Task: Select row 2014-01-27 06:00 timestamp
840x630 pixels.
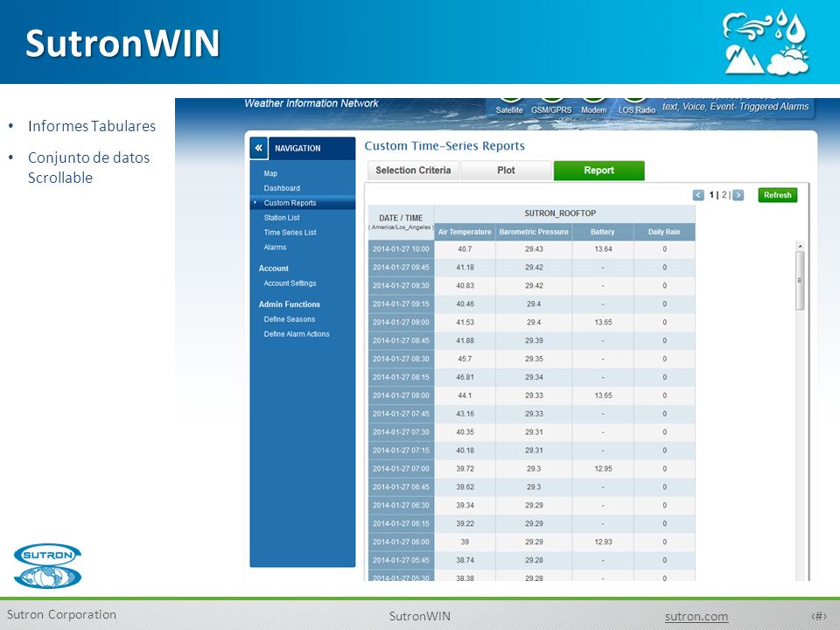Action: pyautogui.click(x=401, y=542)
